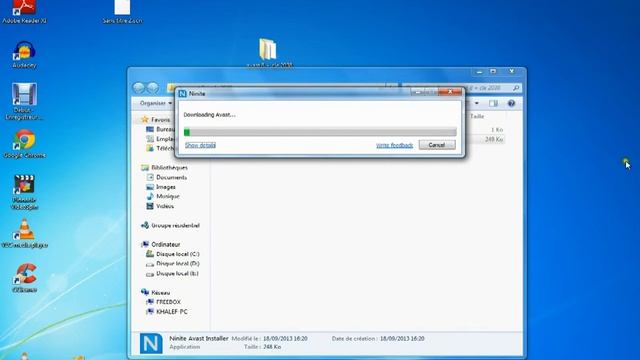Viewport: 640px width, 360px height.
Task: Close the Ninite dialog window
Action: (449, 92)
